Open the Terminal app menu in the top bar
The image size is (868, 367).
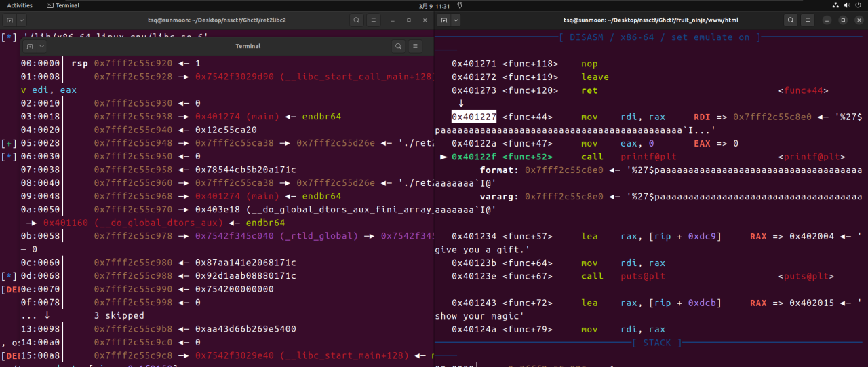pos(63,5)
